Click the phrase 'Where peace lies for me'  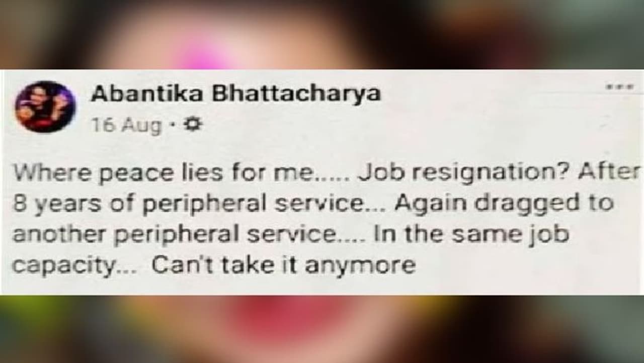(164, 174)
